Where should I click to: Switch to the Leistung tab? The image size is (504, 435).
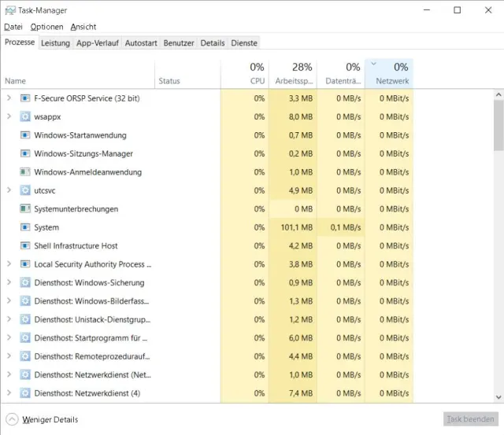(x=55, y=43)
